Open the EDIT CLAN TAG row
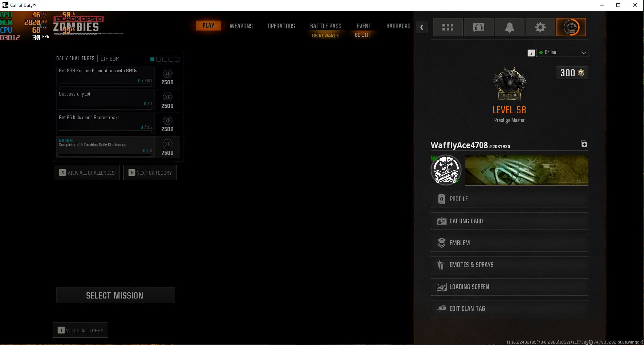The height and width of the screenshot is (345, 644). tap(510, 309)
